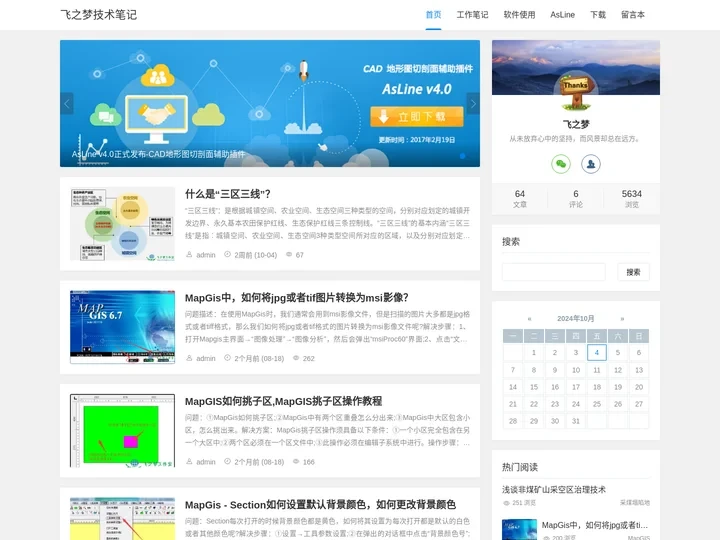Viewport: 720px width, 540px height.
Task: Show the next banner slide arrow
Action: click(x=473, y=103)
